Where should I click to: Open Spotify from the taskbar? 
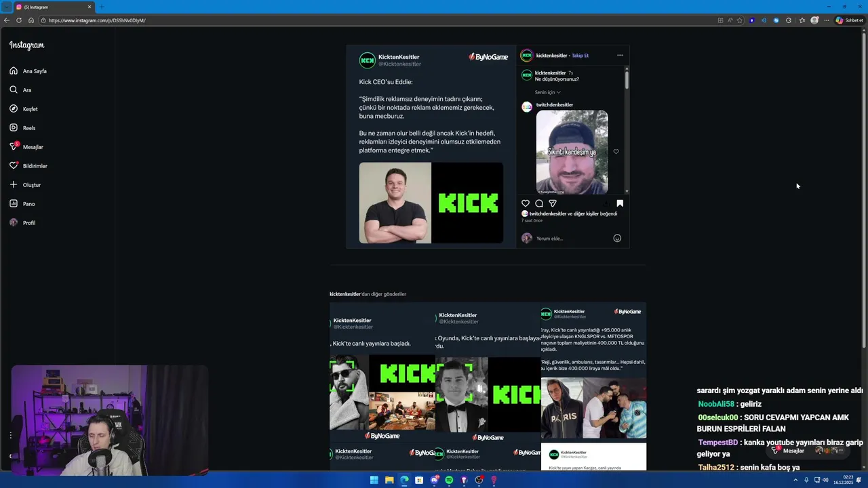point(449,480)
